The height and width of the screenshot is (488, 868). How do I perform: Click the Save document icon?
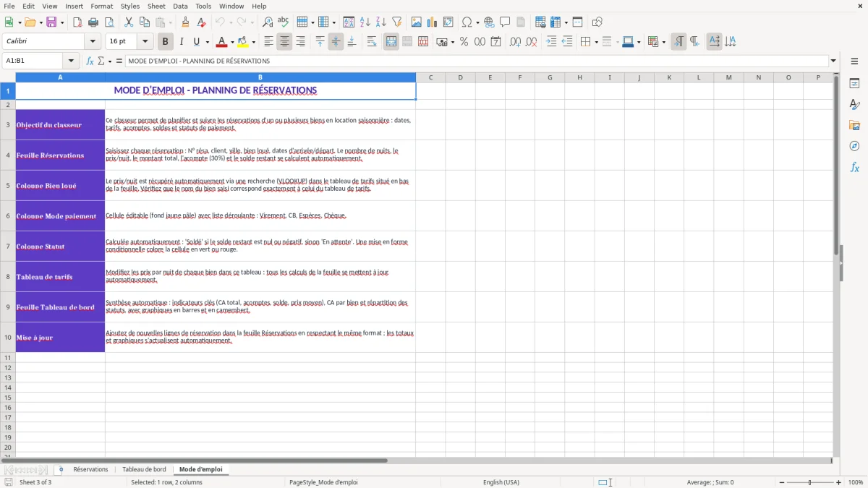pos(51,22)
